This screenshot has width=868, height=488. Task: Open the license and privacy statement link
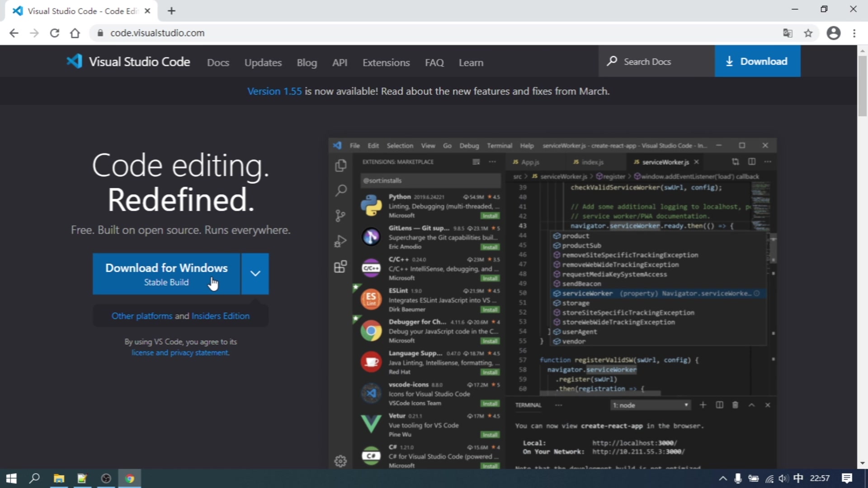[x=180, y=352]
